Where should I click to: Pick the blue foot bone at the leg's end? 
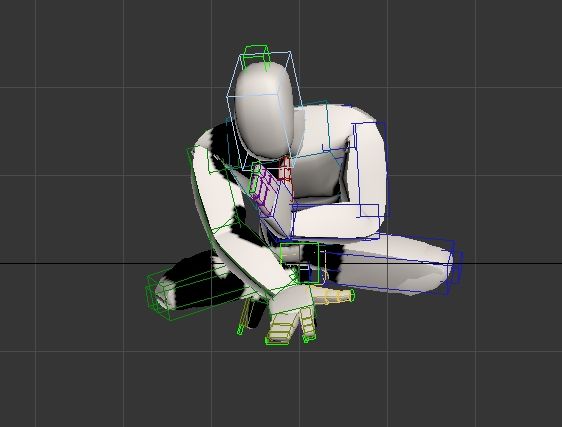click(454, 267)
